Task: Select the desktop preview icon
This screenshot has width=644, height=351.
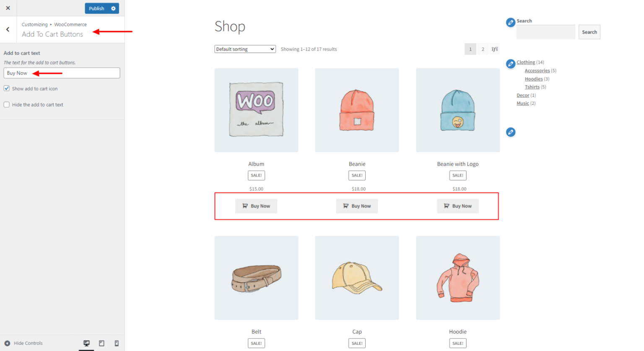Action: tap(86, 343)
